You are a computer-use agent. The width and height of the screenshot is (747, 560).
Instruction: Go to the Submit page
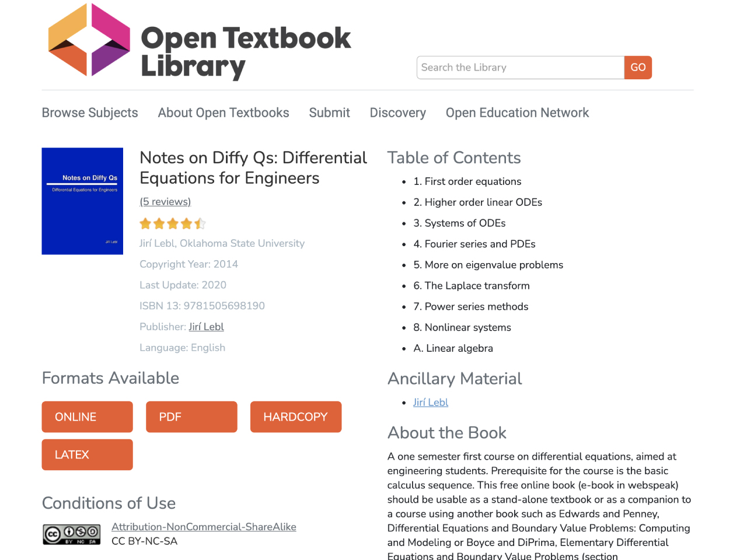(330, 113)
